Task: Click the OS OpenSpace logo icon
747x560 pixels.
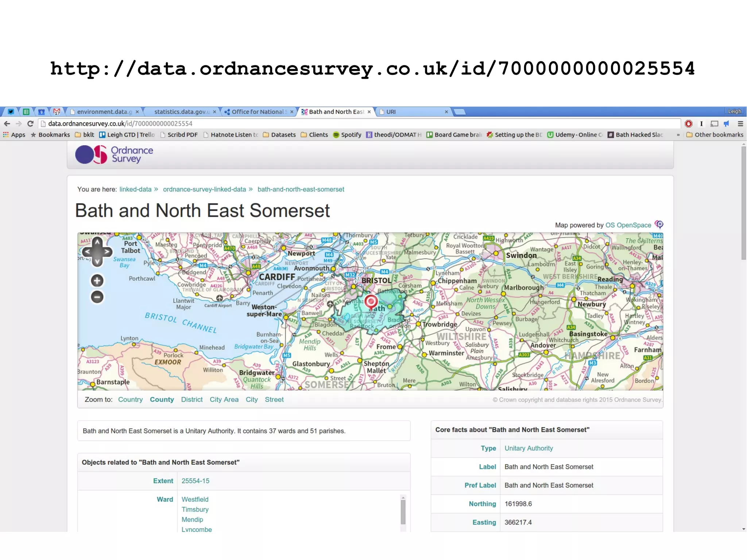Action: [x=659, y=224]
